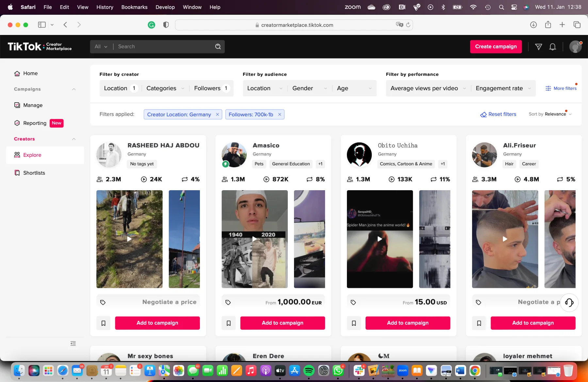The width and height of the screenshot is (588, 382).
Task: Open the Safari share icon
Action: point(548,25)
